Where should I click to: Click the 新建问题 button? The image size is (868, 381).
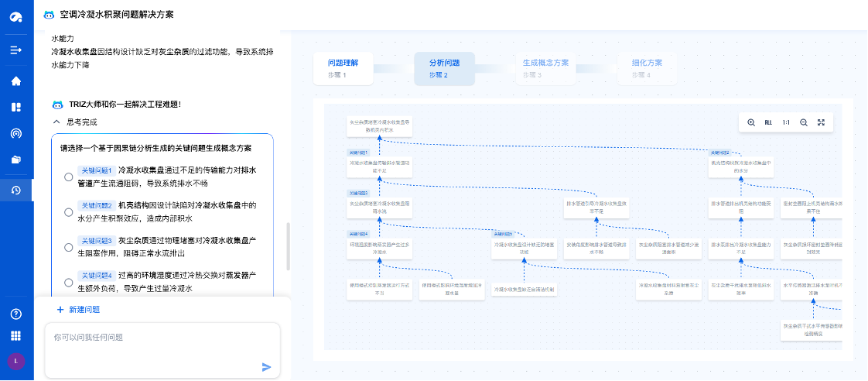pyautogui.click(x=77, y=309)
